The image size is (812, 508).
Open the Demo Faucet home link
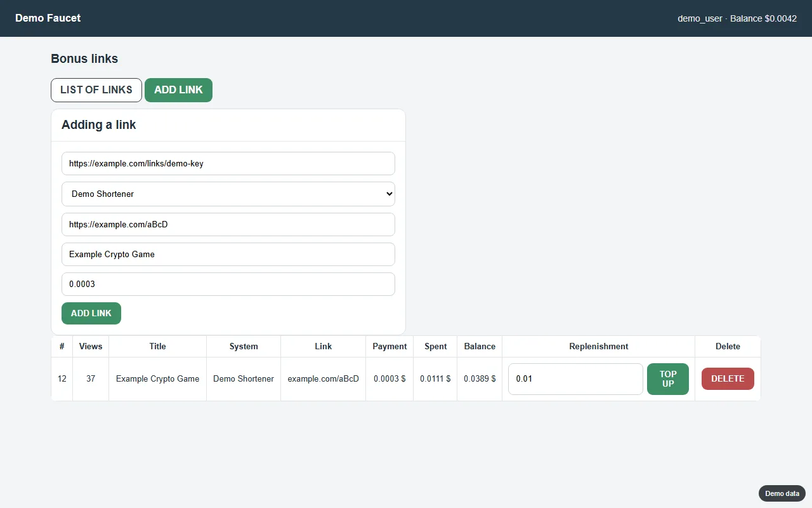[x=48, y=18]
